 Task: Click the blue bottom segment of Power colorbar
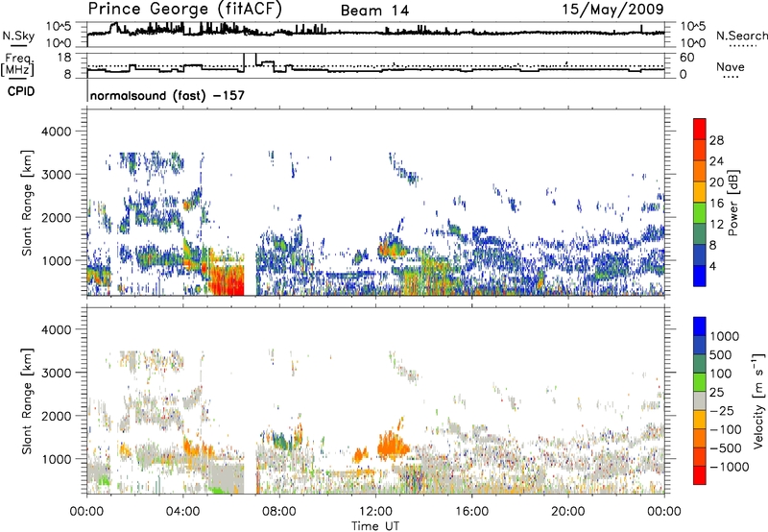pyautogui.click(x=700, y=276)
